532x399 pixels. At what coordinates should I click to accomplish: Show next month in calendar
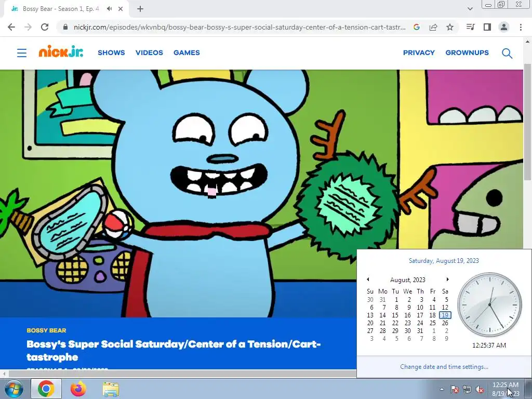(x=447, y=279)
